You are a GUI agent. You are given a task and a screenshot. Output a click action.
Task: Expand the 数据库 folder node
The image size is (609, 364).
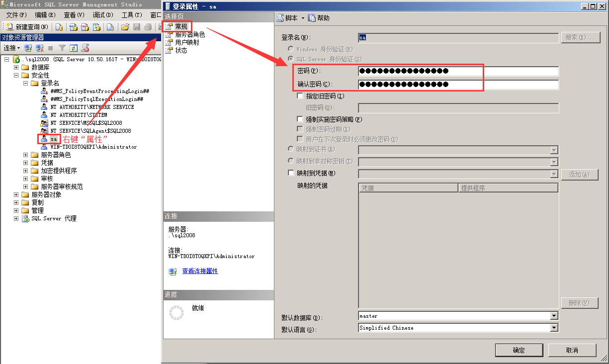tap(16, 67)
